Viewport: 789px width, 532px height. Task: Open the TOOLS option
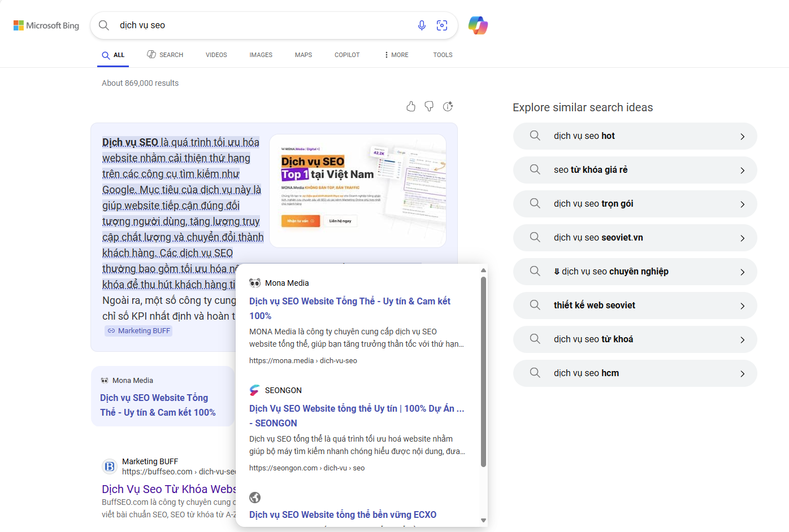click(443, 55)
